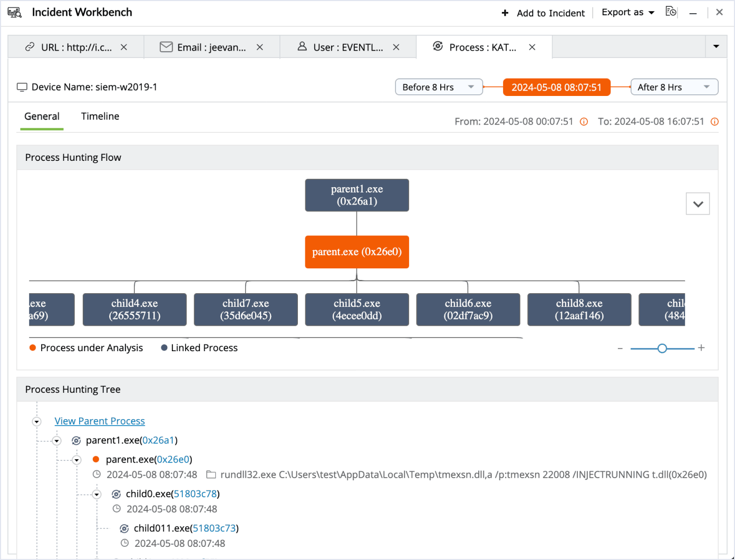
Task: Select the General tab
Action: (41, 116)
